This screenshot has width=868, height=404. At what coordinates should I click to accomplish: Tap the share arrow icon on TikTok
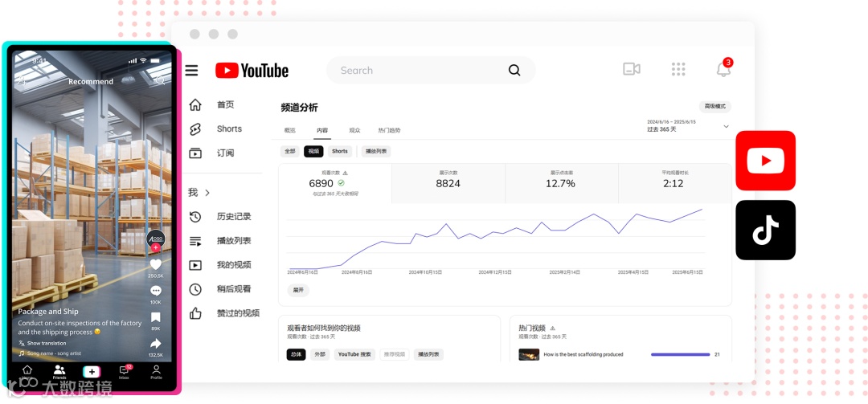tap(156, 343)
